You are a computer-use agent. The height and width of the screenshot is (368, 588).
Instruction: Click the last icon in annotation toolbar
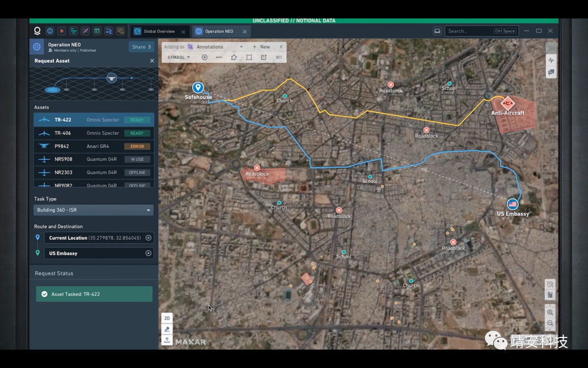pos(279,57)
